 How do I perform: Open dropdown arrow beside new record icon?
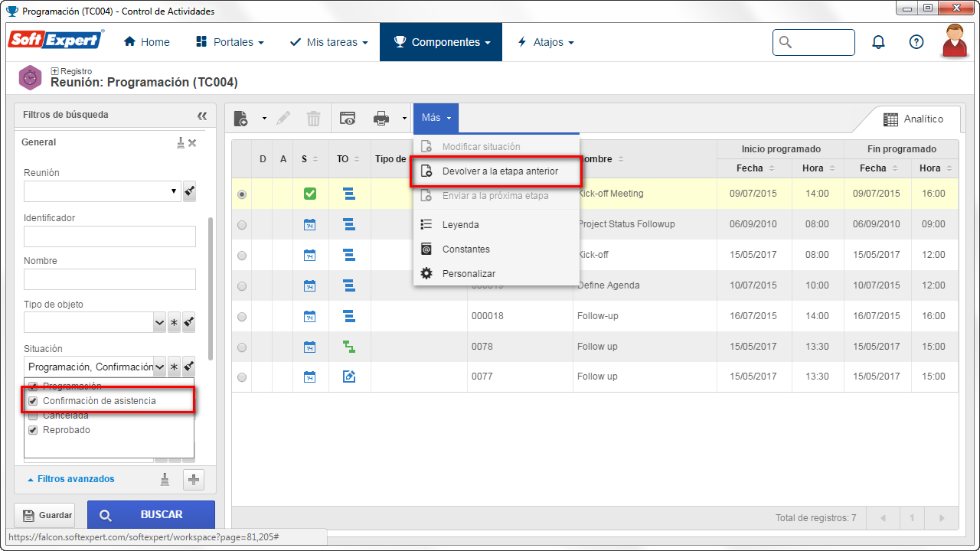[x=263, y=119]
